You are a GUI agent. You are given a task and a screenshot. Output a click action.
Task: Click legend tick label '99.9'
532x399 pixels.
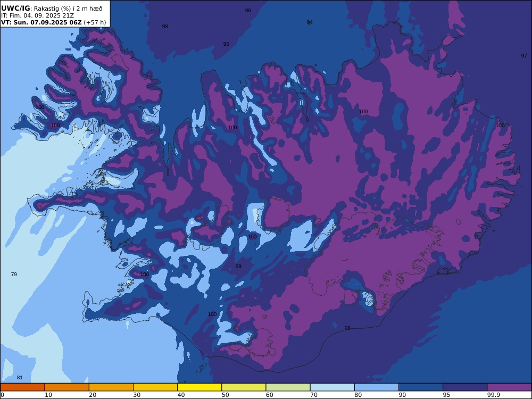pos(493,395)
